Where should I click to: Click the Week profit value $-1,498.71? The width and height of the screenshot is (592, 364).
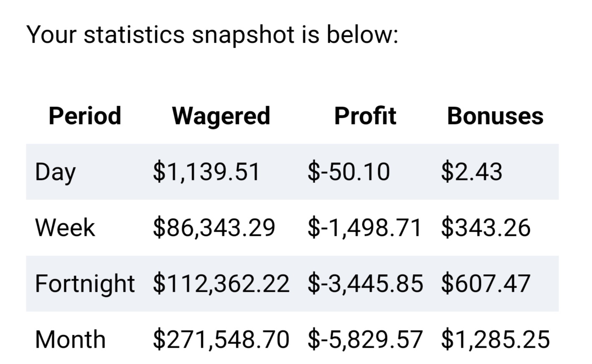coord(364,228)
